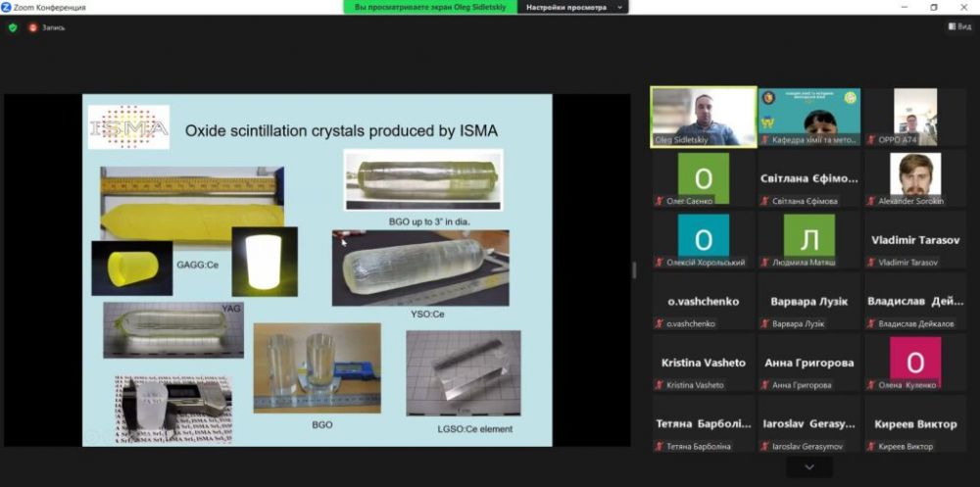This screenshot has width=980, height=487.
Task: Click the Кафедра хімії participant tile
Action: [x=808, y=113]
